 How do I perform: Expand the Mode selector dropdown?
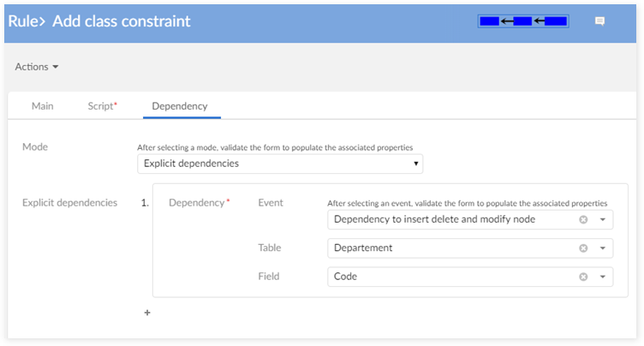[279, 163]
